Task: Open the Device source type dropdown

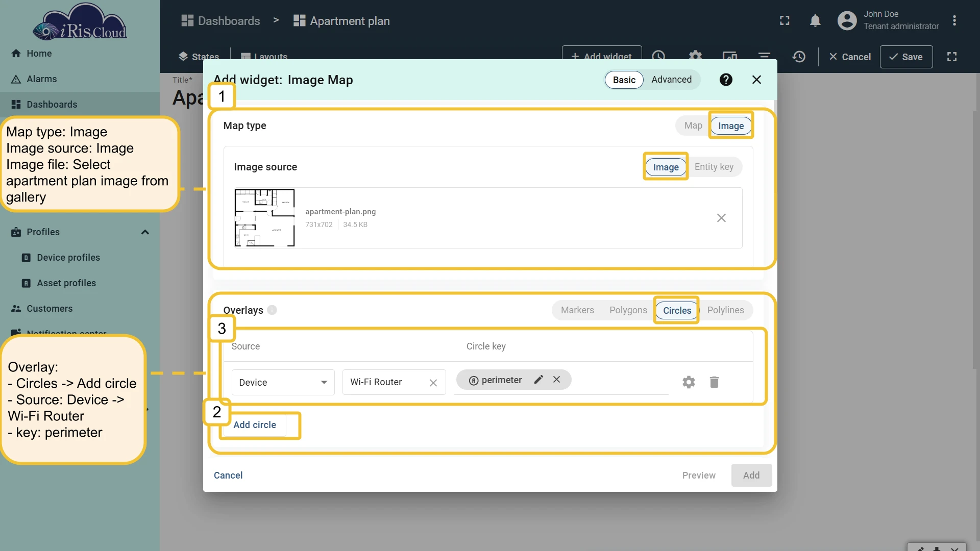Action: point(283,382)
